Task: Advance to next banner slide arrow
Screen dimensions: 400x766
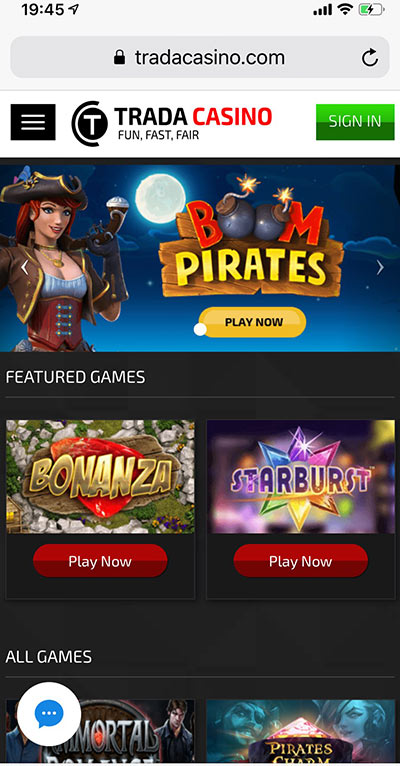Action: point(380,267)
